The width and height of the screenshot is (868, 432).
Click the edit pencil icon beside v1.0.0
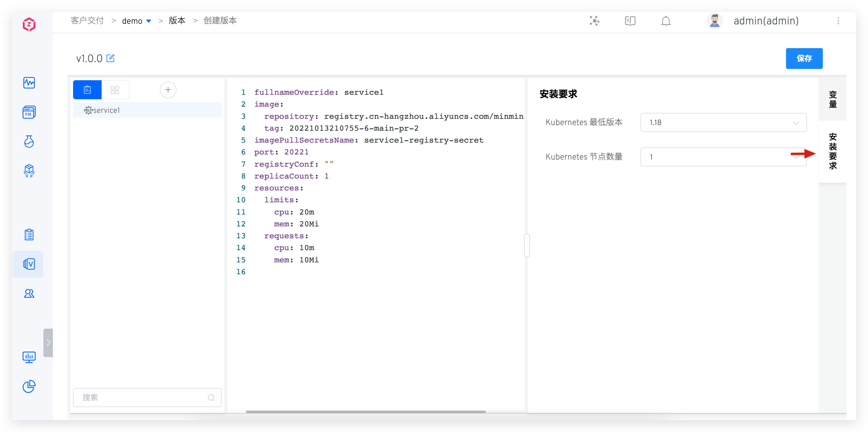tap(111, 58)
